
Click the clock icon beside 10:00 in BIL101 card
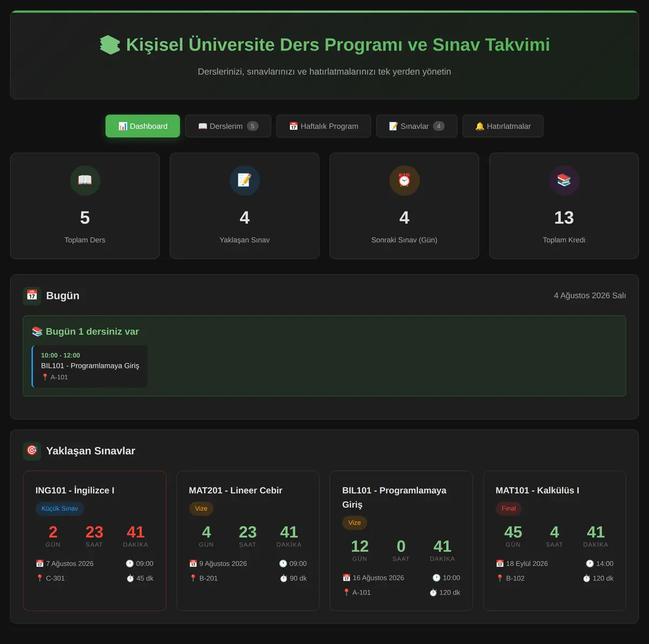pyautogui.click(x=436, y=577)
